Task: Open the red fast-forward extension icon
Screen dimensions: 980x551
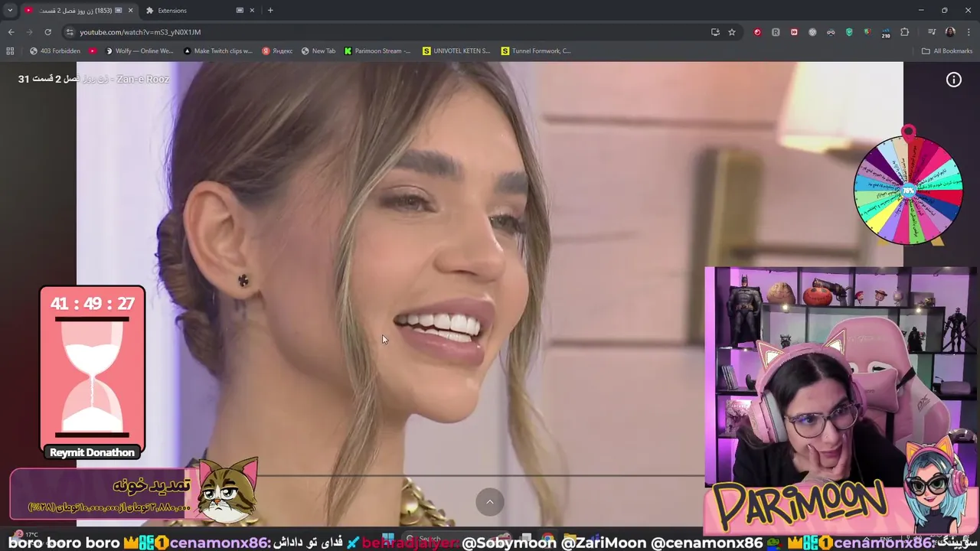Action: pyautogui.click(x=794, y=32)
